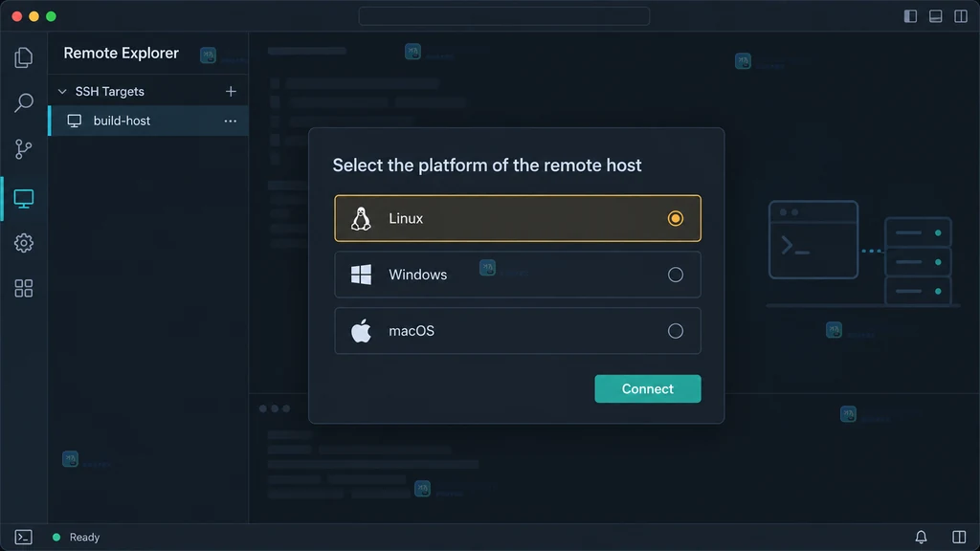Click the SSH Targets section label

tap(109, 91)
